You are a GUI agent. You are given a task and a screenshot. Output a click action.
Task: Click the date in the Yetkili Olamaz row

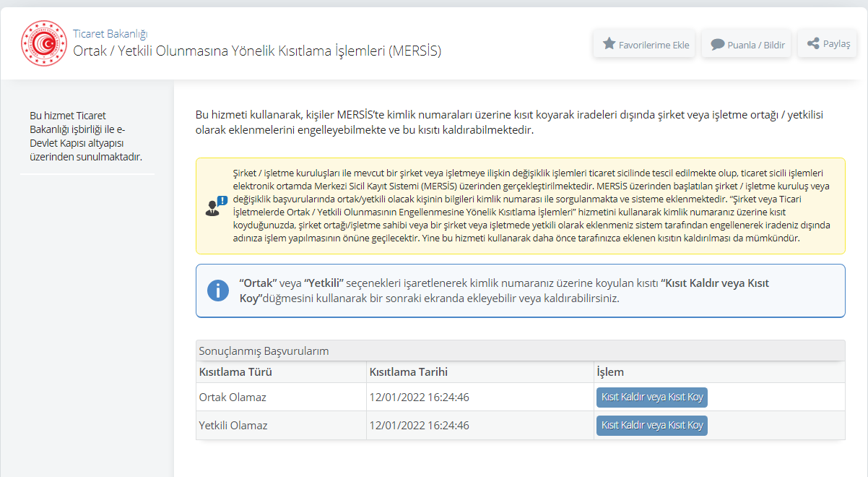click(420, 425)
